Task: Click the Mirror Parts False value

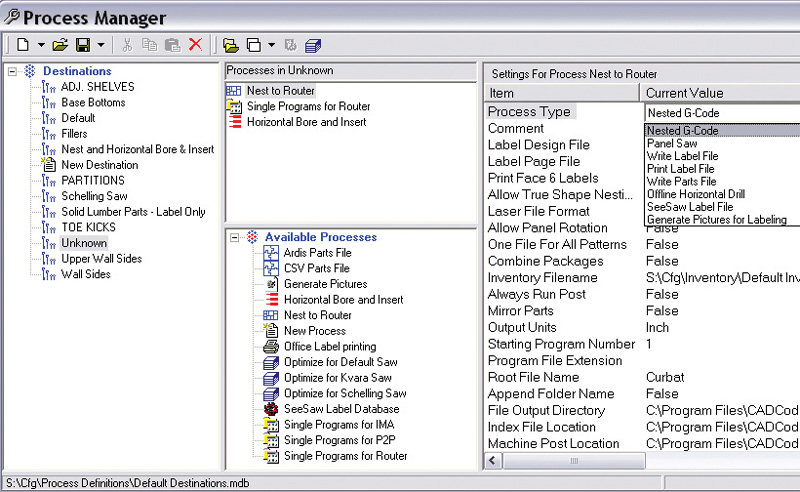Action: click(x=662, y=311)
